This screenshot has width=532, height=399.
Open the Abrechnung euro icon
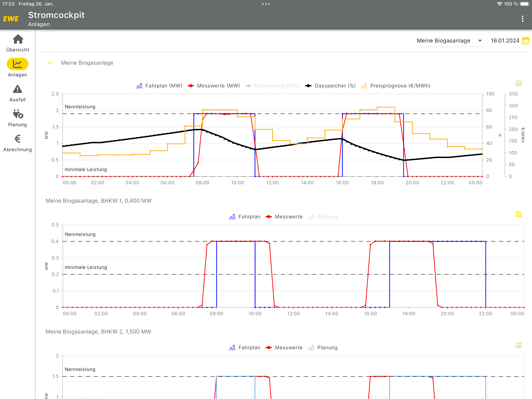pos(17,139)
